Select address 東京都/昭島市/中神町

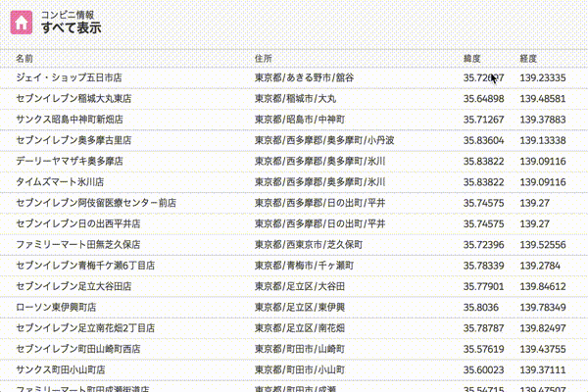[300, 120]
